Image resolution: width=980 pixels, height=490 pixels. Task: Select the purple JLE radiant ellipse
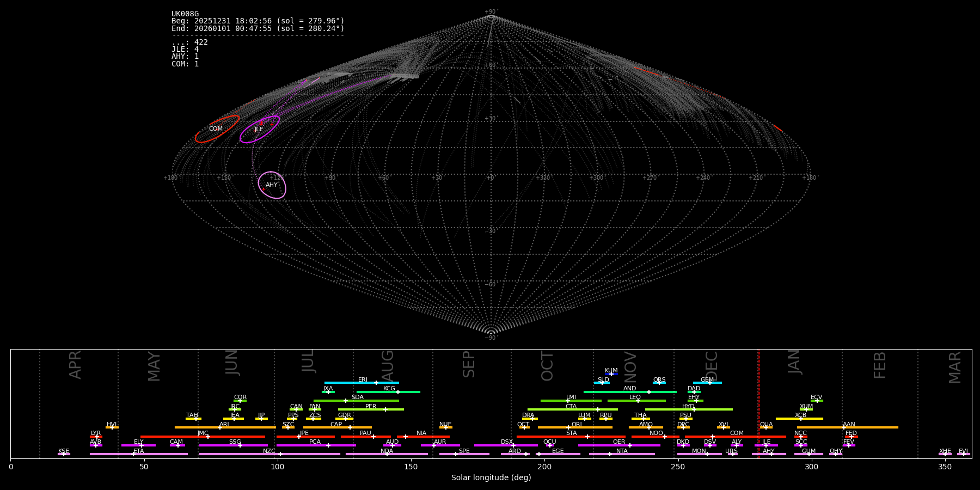point(259,130)
